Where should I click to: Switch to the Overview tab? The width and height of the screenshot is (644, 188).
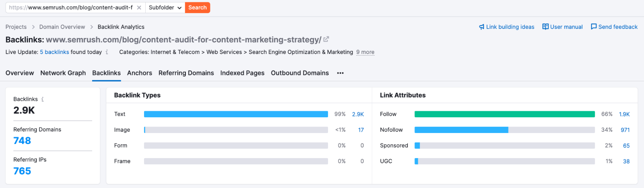(x=20, y=73)
